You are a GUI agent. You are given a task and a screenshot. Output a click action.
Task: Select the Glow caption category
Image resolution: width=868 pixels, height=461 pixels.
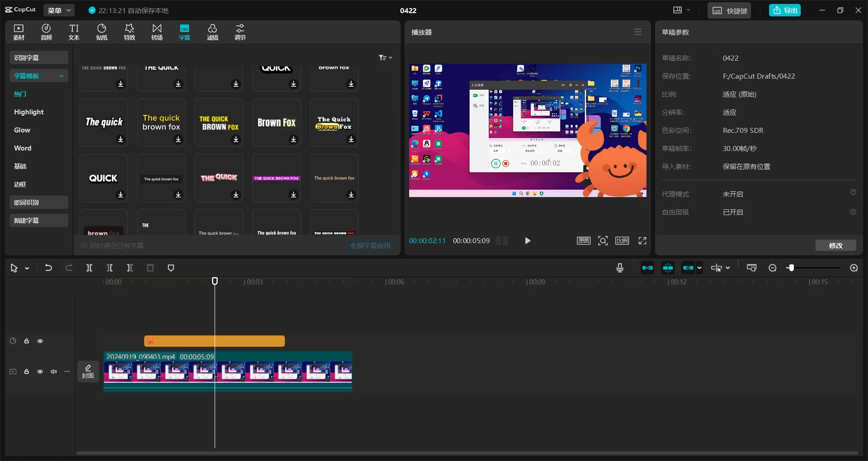coord(22,130)
